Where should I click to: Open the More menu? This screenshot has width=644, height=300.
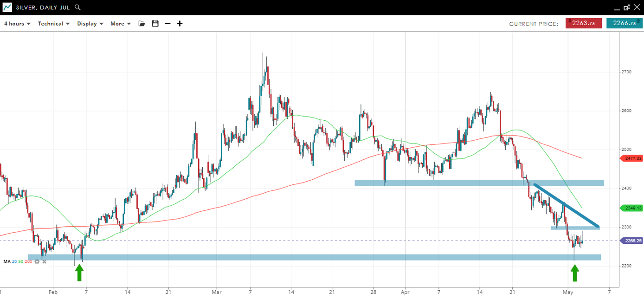121,24
